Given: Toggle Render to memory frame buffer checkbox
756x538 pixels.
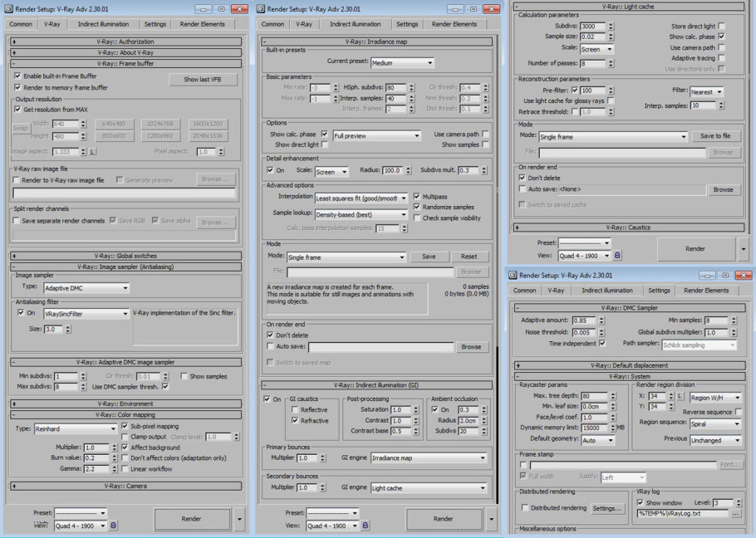Looking at the screenshot, I should tap(17, 88).
